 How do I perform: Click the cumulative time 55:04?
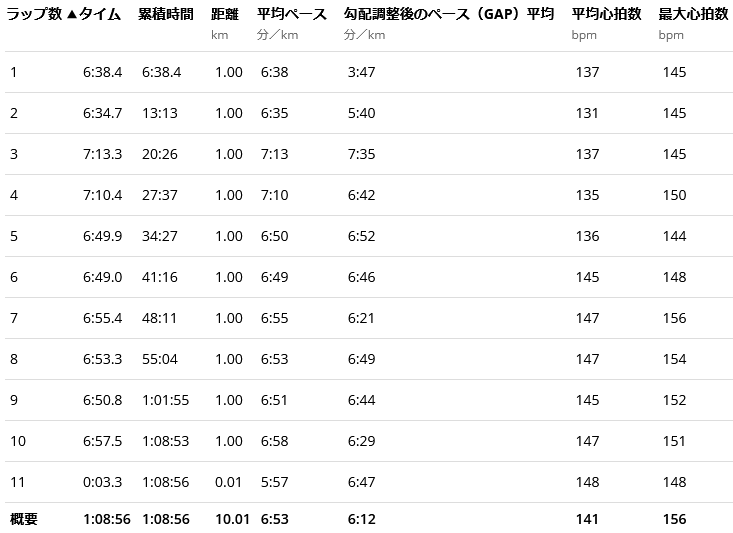160,359
